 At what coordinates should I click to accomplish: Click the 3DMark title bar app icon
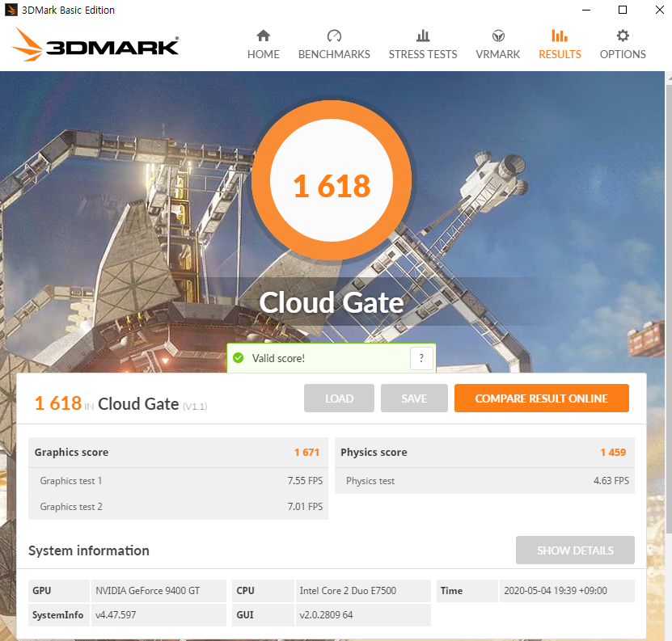(11, 10)
